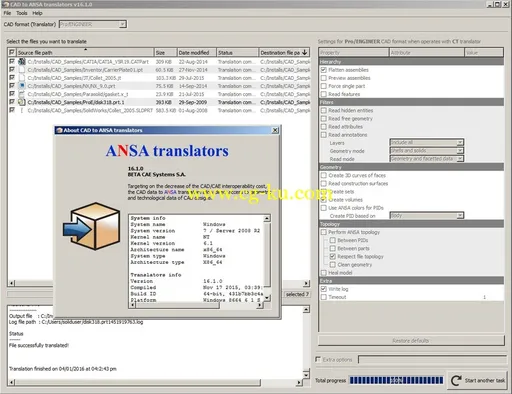
Task: Click the log panel scroll left arrow
Action: 12,382
